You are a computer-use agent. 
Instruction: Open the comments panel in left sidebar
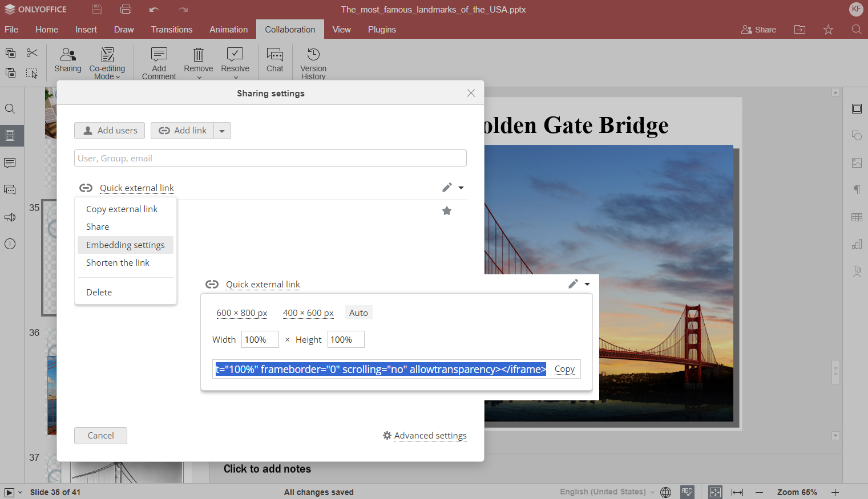pos(10,163)
